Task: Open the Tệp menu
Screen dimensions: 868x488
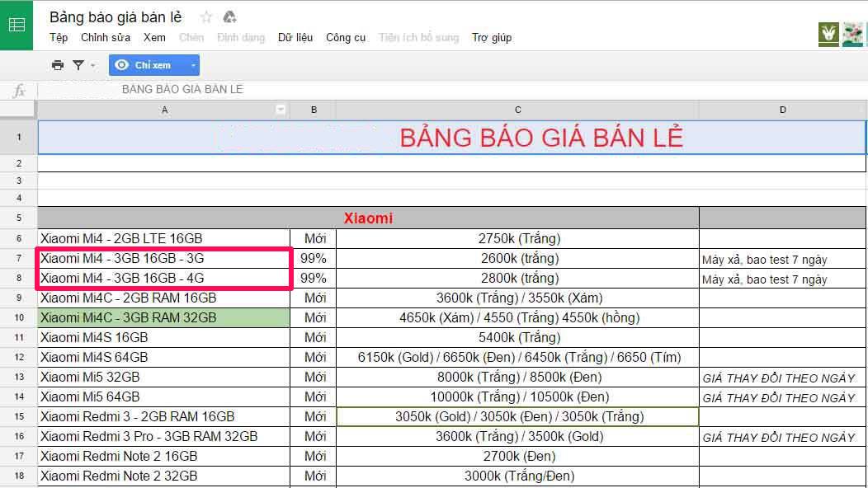Action: pos(59,38)
